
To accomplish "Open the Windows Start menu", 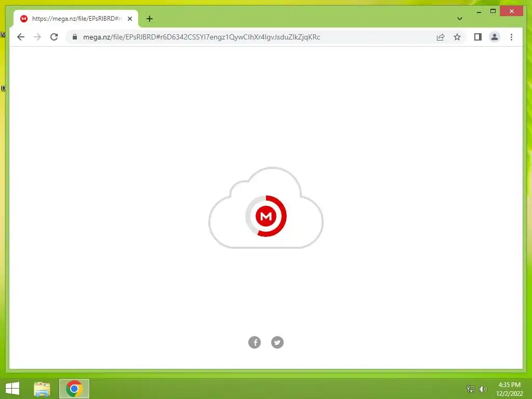I will pyautogui.click(x=12, y=389).
